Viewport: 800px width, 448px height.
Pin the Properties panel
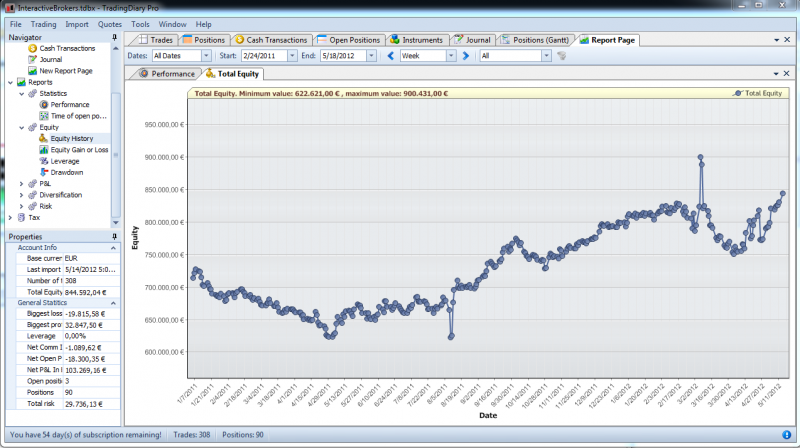[114, 237]
